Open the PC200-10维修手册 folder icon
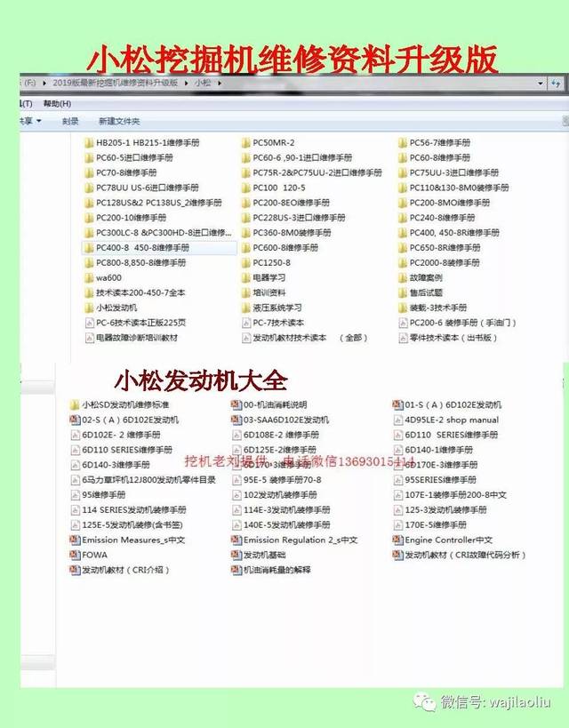Image resolution: width=569 pixels, height=728 pixels. click(89, 218)
